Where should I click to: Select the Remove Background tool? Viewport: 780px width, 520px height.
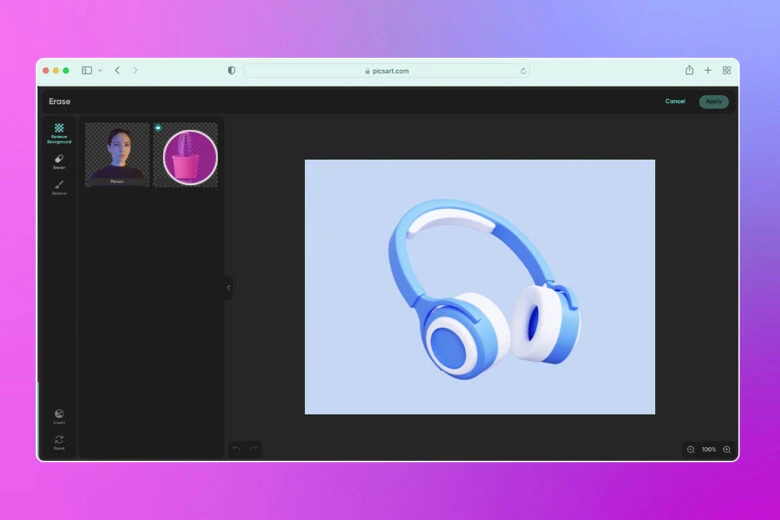click(59, 132)
